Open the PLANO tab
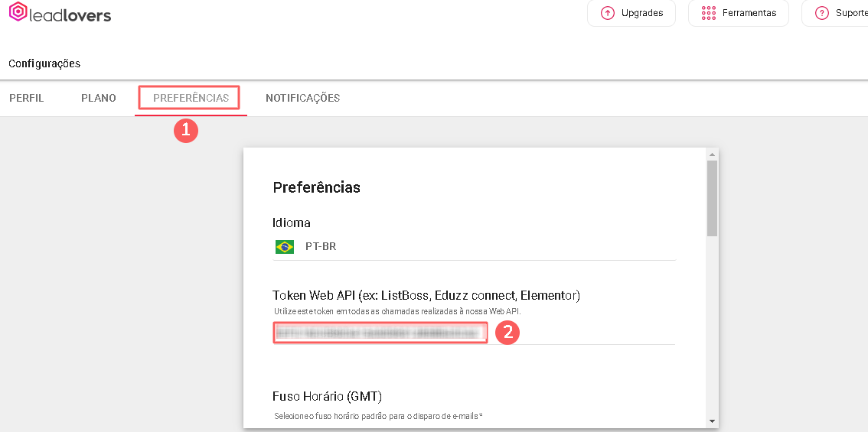Viewport: 868px width, 432px height. point(99,98)
